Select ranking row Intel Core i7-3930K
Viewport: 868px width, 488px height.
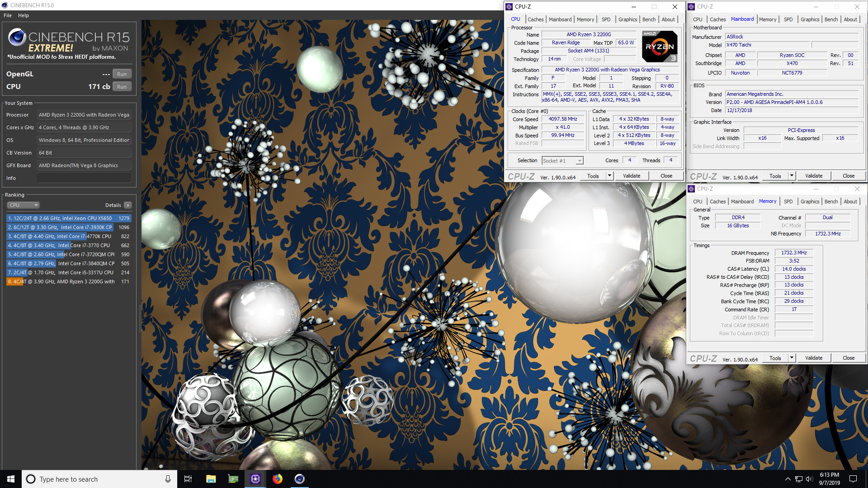pyautogui.click(x=69, y=227)
